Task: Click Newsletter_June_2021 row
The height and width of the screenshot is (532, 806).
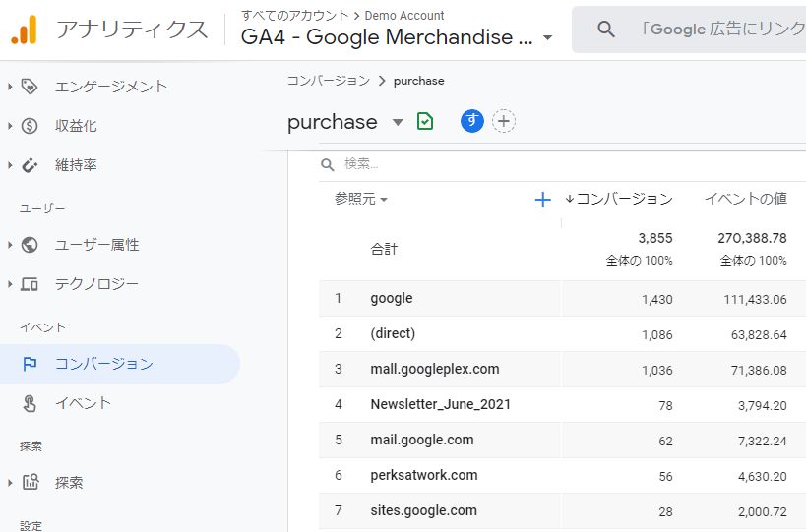Action: [562, 404]
